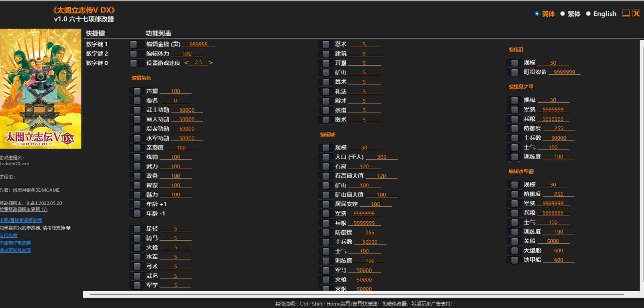Click the game cover art thumbnail

pos(40,89)
